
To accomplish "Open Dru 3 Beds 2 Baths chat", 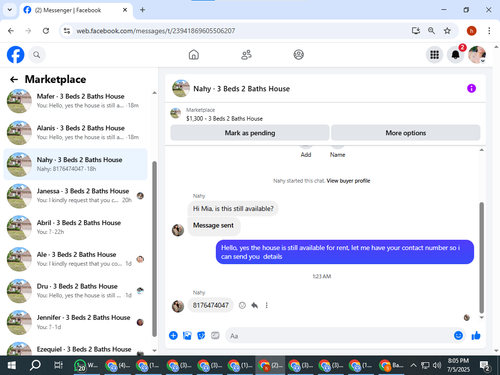I will tap(75, 291).
